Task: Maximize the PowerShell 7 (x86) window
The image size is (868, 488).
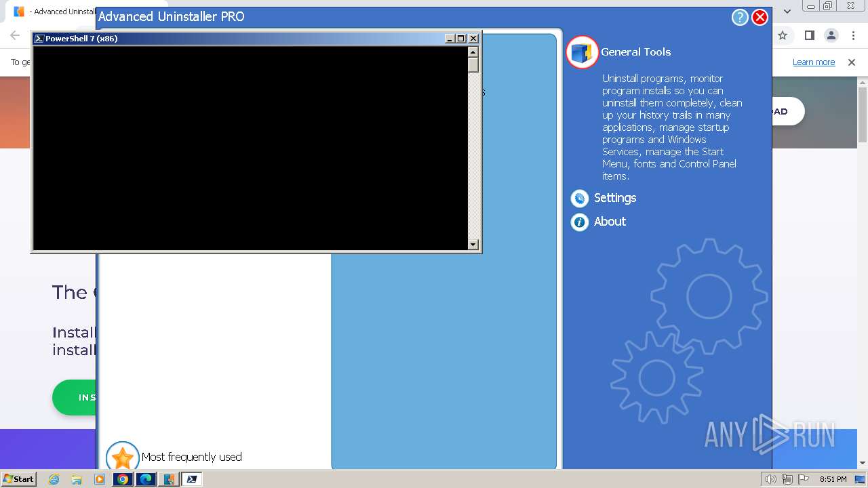Action: [x=461, y=39]
